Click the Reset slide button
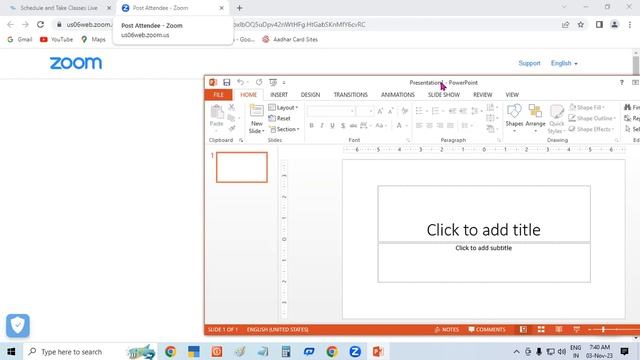The image size is (640, 360). point(280,118)
